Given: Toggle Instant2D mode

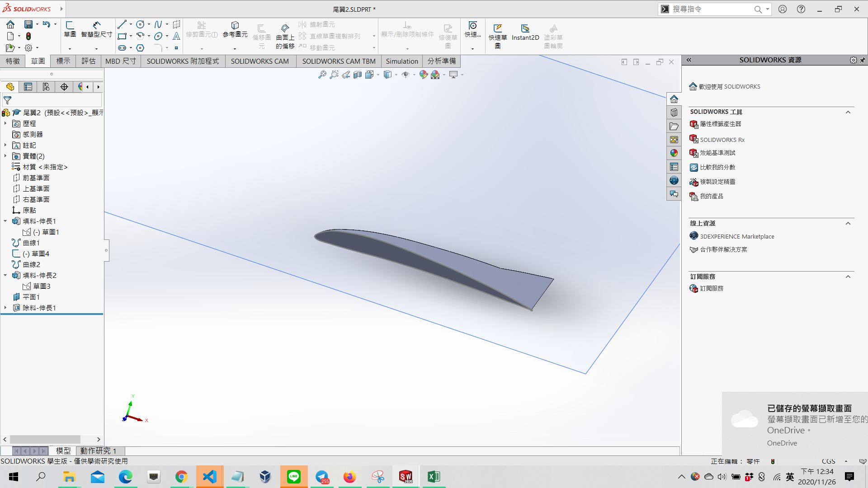Looking at the screenshot, I should (525, 33).
